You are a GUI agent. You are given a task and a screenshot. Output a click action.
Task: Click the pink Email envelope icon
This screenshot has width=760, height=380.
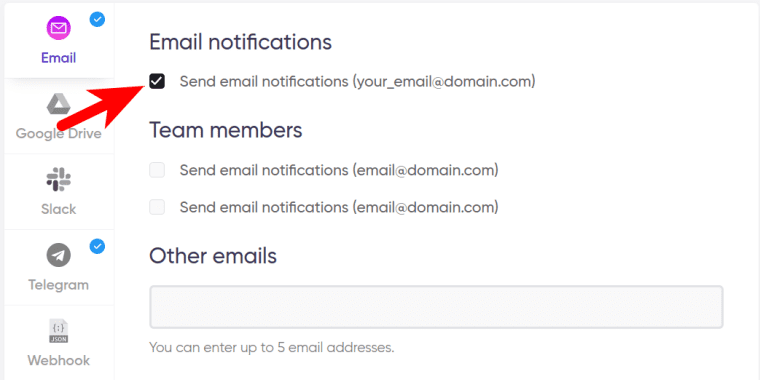pos(59,28)
